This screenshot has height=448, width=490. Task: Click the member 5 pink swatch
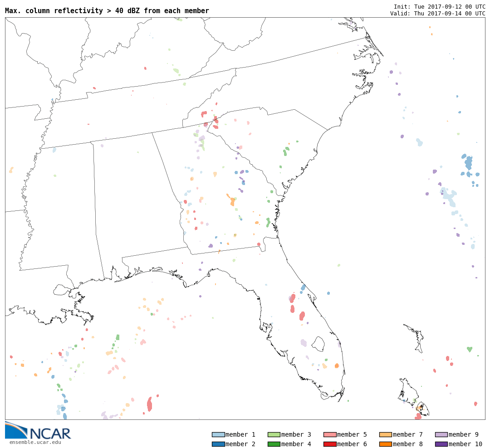(330, 434)
